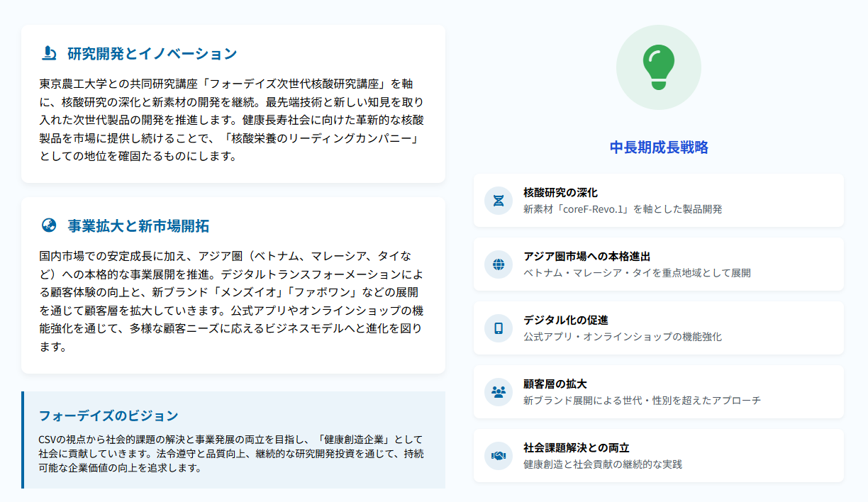
Task: Click the globe icon next to アジア圏市場への本格進出
Action: tap(499, 264)
